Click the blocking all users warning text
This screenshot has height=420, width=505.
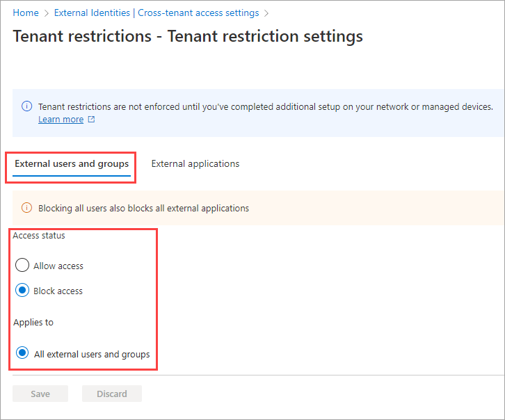coord(143,208)
